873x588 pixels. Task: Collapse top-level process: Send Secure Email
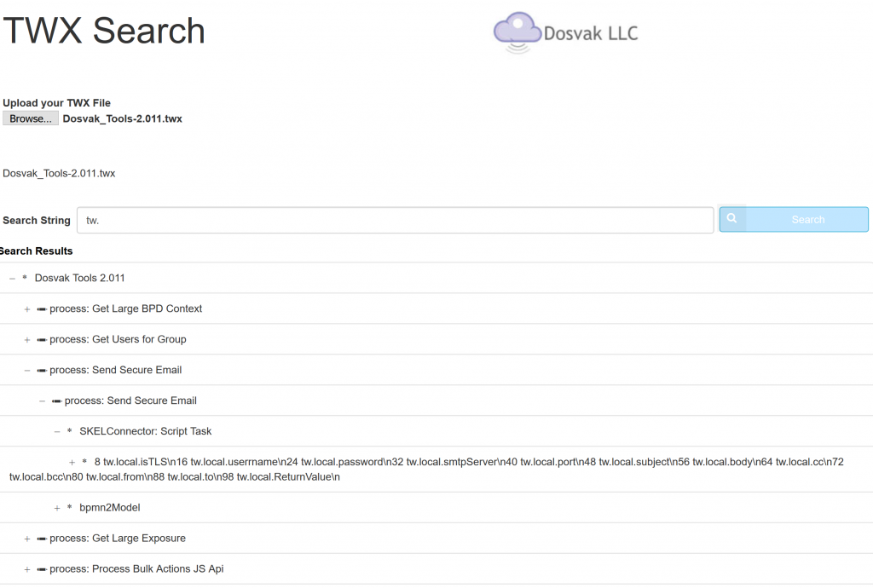coord(26,371)
